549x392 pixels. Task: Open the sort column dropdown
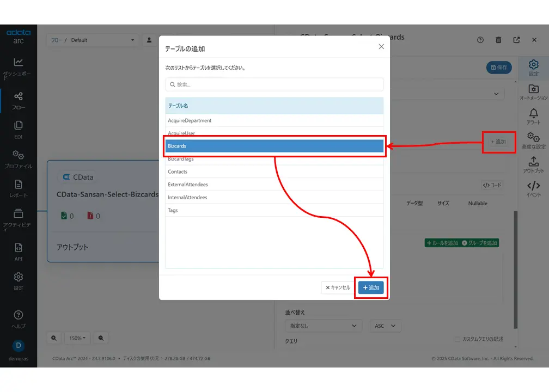pos(323,326)
